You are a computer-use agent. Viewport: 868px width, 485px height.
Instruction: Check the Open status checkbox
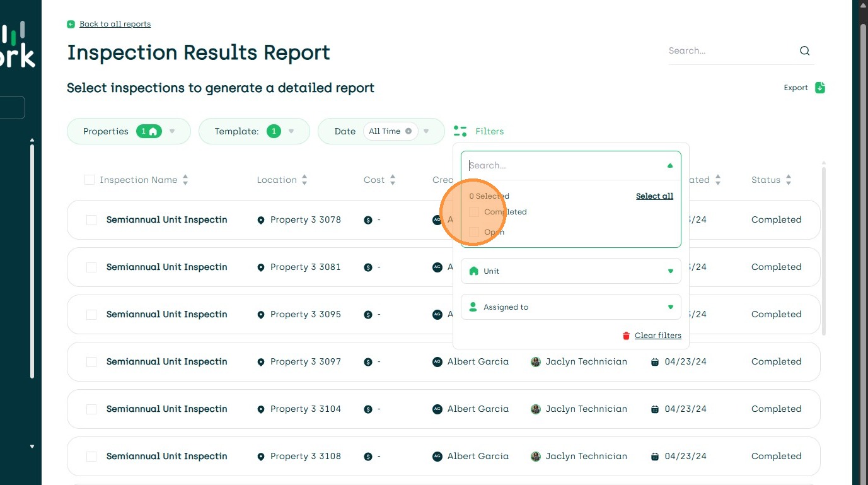(474, 232)
